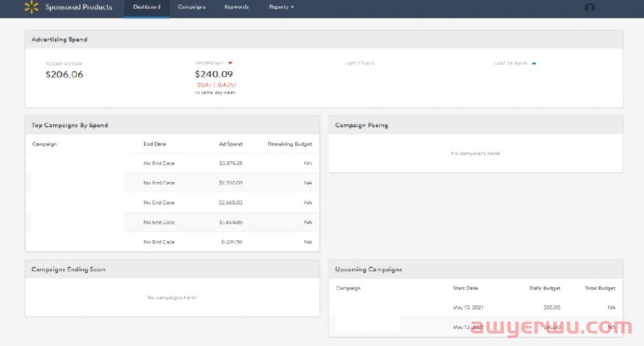Viewport: 644px width, 346px height.
Task: Click the Advertising Spend panel header
Action: coord(324,39)
